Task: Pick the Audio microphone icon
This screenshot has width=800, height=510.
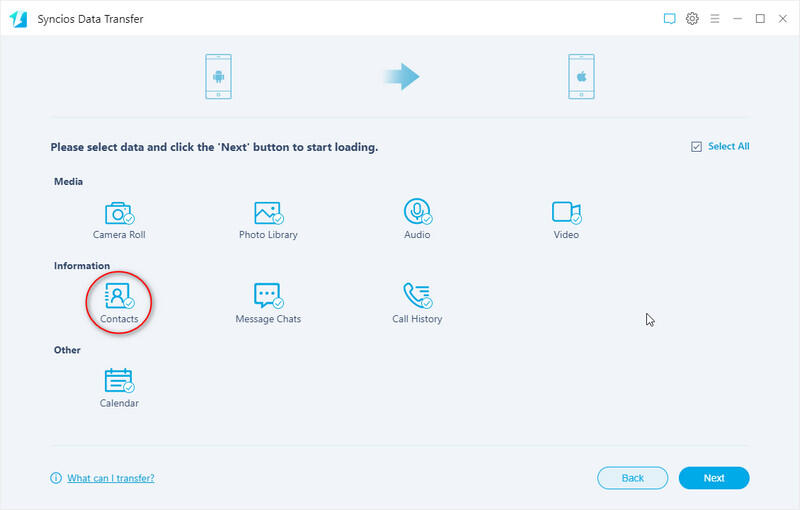Action: 416,212
